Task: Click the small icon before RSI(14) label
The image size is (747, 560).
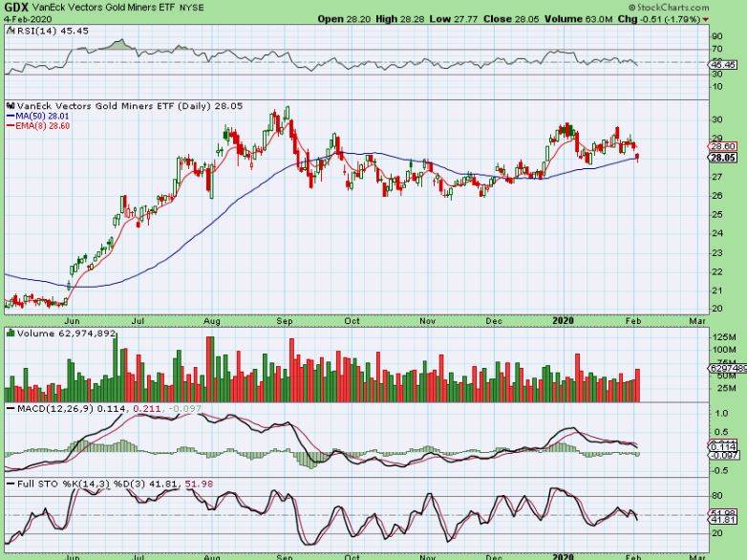Action: coord(11,31)
